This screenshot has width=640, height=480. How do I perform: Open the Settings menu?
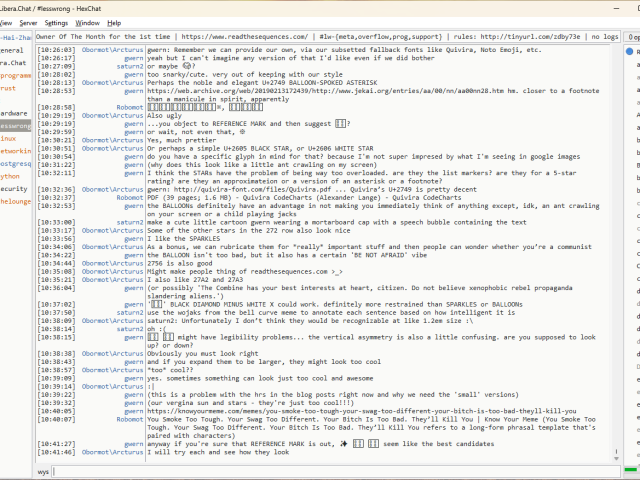click(56, 22)
